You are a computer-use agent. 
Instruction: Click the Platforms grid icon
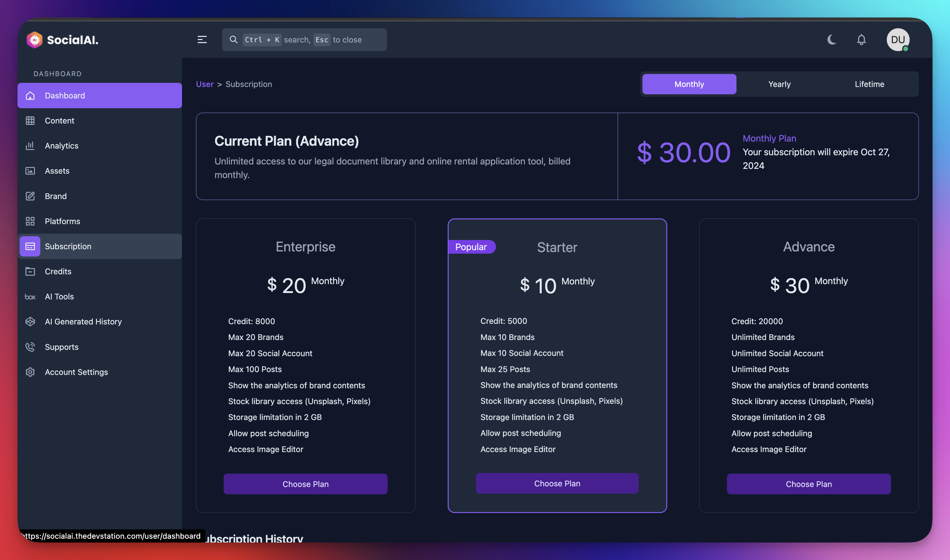[30, 221]
